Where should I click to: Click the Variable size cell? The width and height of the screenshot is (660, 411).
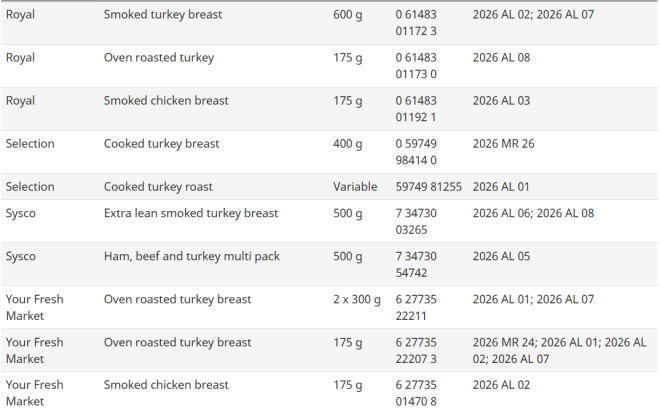[355, 187]
